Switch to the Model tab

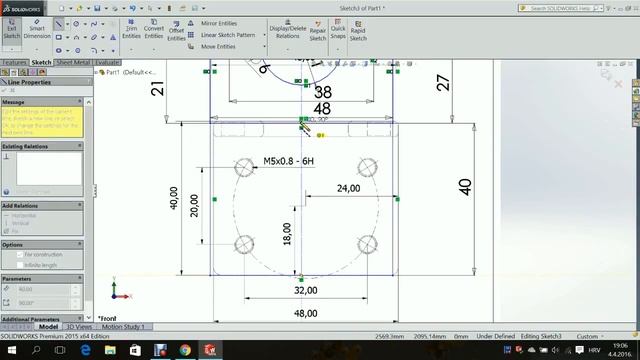pos(48,327)
